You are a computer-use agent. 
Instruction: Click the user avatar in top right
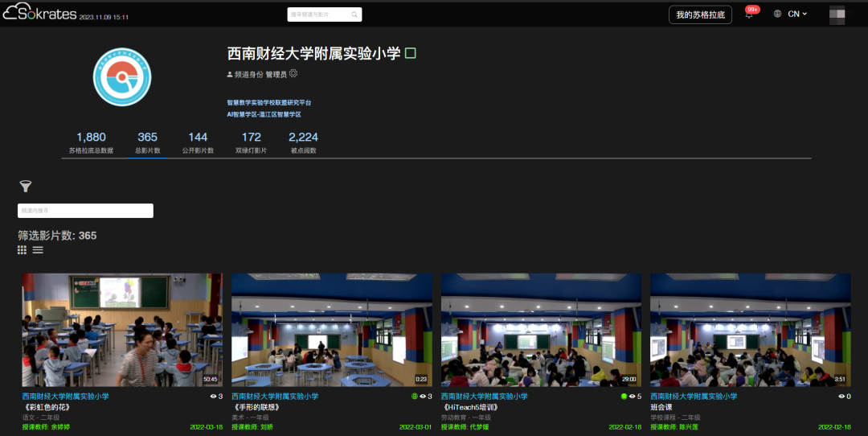point(837,14)
